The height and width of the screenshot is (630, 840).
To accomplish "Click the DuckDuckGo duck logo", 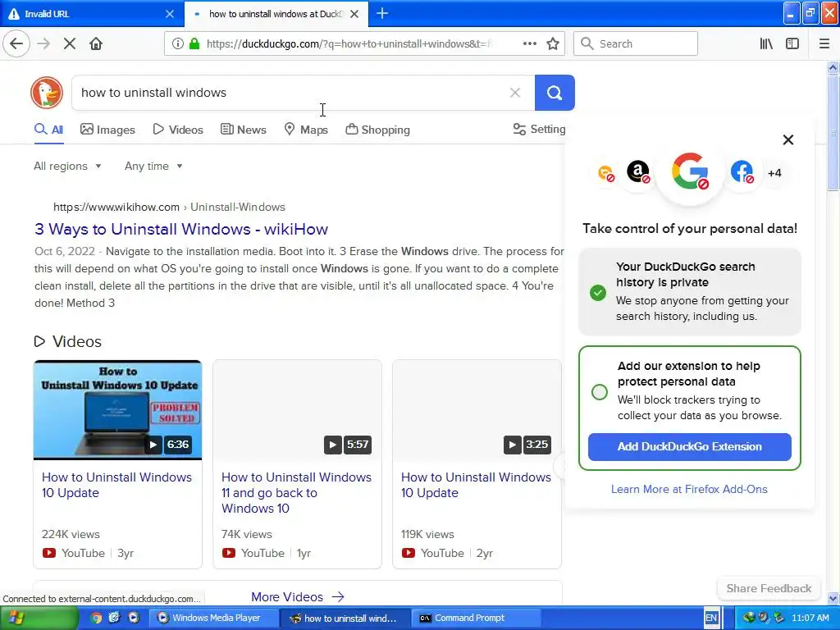I will (47, 93).
